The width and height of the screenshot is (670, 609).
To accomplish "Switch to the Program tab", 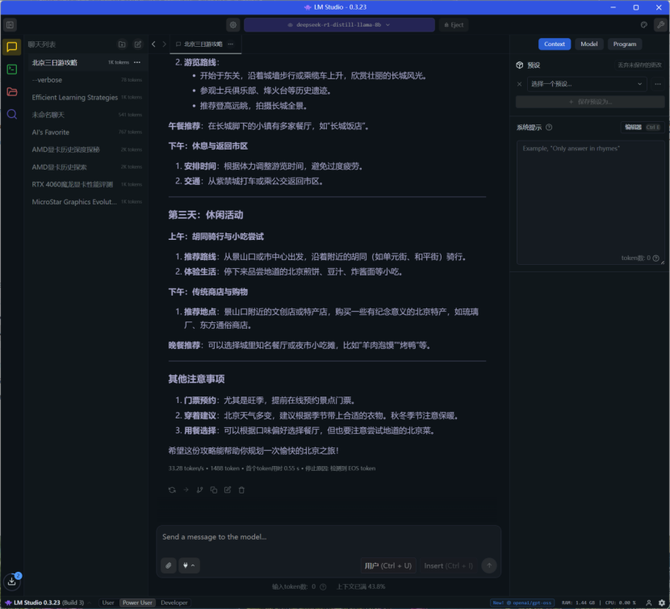I will pyautogui.click(x=624, y=44).
